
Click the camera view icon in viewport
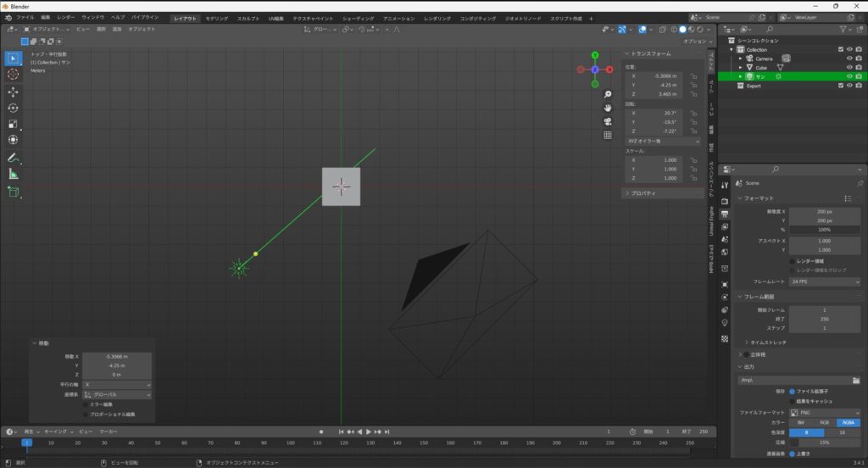(608, 121)
